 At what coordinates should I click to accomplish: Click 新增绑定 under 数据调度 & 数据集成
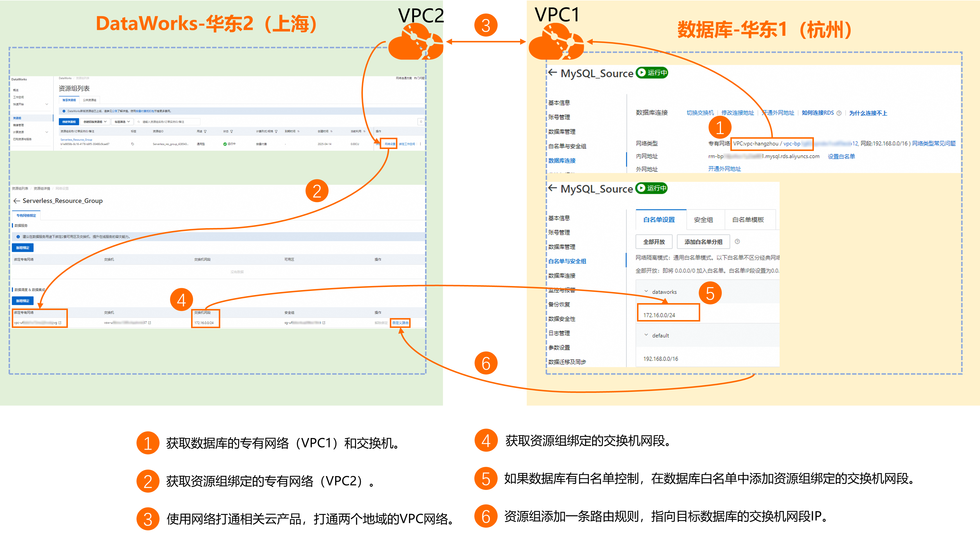(23, 301)
